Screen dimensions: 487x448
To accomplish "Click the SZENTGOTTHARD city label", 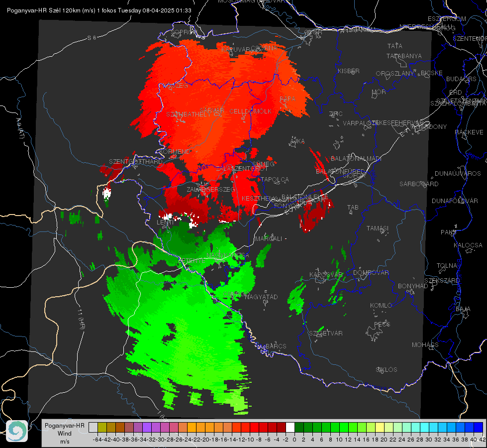I will (136, 162).
